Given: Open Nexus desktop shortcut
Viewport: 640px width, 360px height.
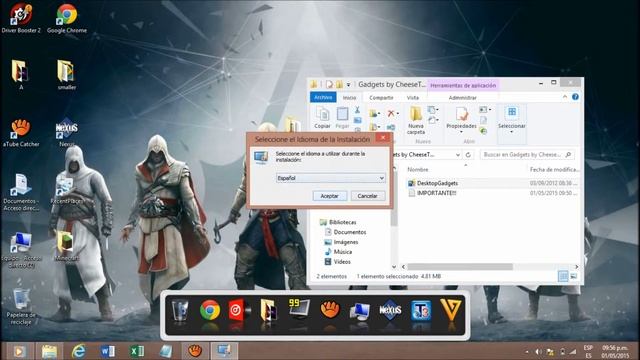Looking at the screenshot, I should pos(67,132).
